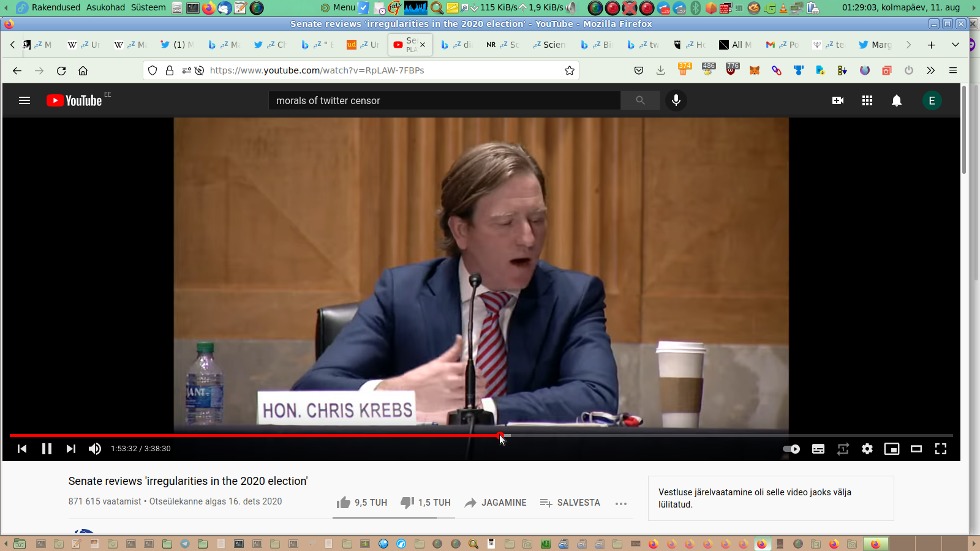Reload the current page
Image resolution: width=980 pixels, height=551 pixels.
click(x=61, y=70)
